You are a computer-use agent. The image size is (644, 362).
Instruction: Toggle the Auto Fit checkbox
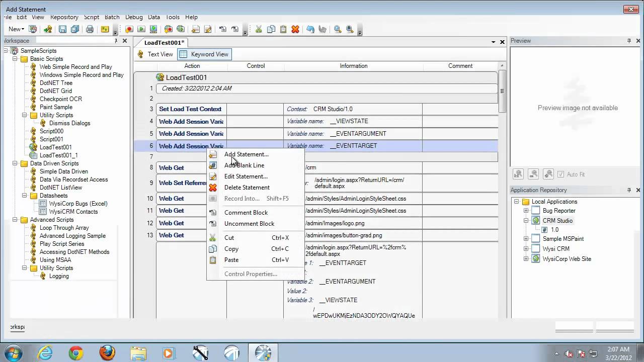pos(560,174)
